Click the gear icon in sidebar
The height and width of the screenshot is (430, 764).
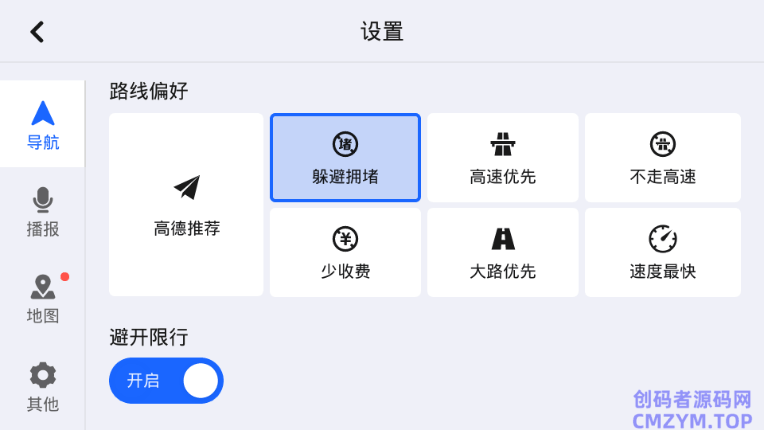(x=42, y=375)
